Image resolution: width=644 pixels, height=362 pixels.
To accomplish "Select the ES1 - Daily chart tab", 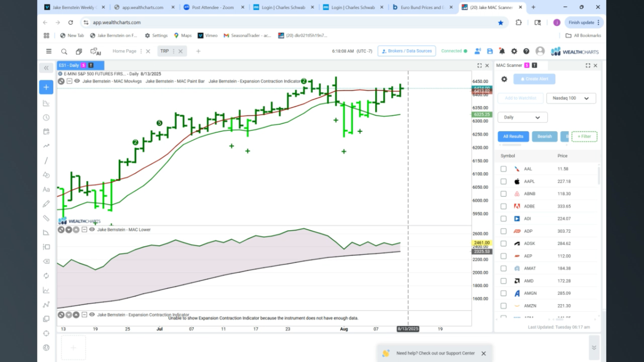I will click(80, 65).
